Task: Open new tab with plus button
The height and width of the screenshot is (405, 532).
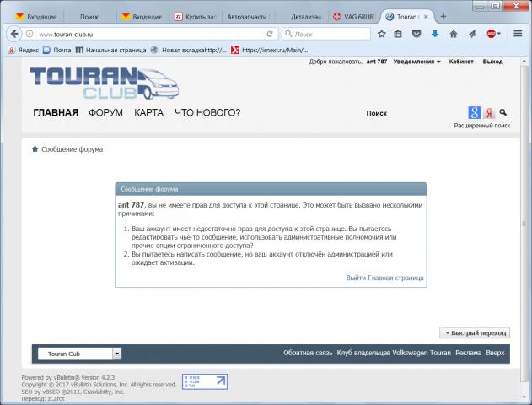Action: coord(443,16)
